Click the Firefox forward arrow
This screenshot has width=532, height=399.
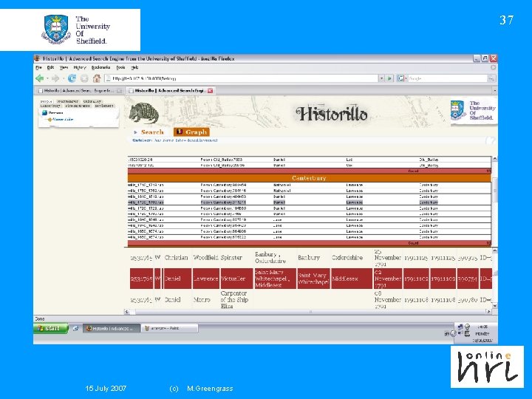(x=55, y=78)
